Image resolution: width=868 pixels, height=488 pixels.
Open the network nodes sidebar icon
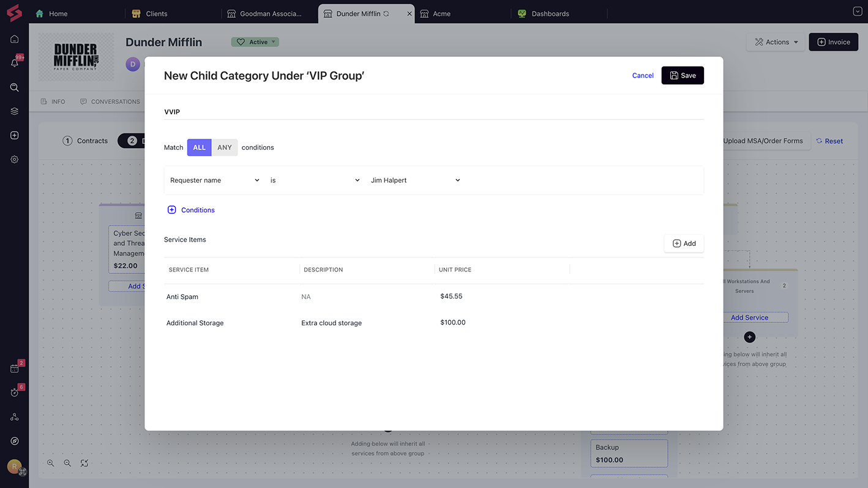[x=15, y=417]
